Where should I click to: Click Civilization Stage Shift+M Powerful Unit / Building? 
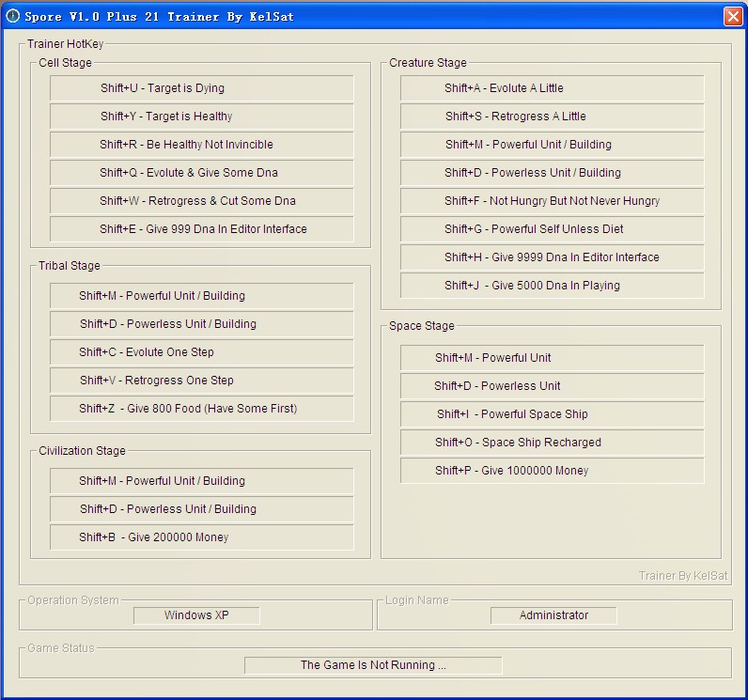202,481
